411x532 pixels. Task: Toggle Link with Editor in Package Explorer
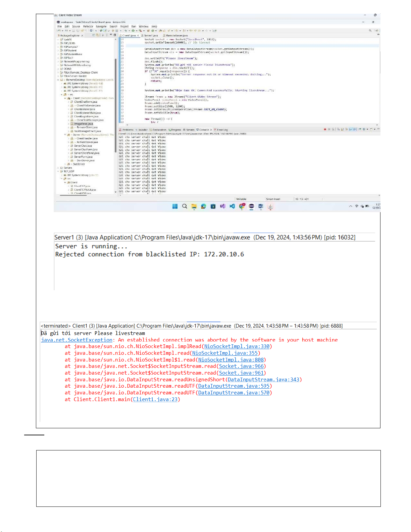(x=98, y=35)
